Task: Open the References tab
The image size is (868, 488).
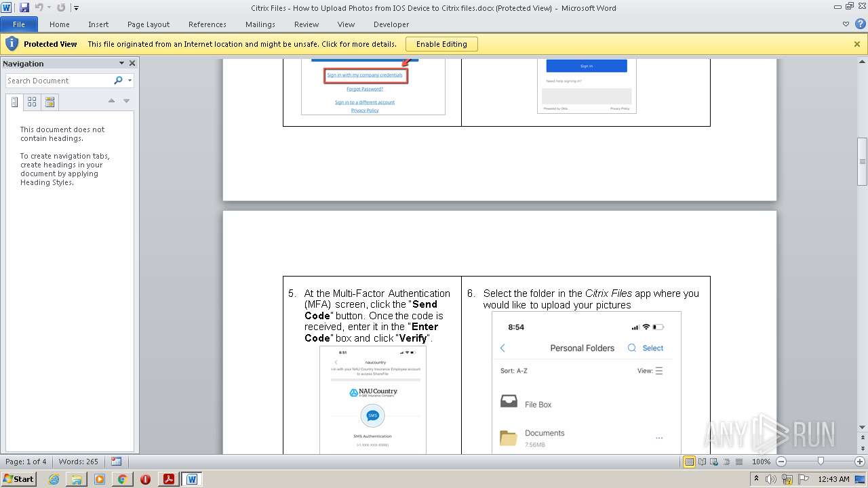Action: (208, 24)
